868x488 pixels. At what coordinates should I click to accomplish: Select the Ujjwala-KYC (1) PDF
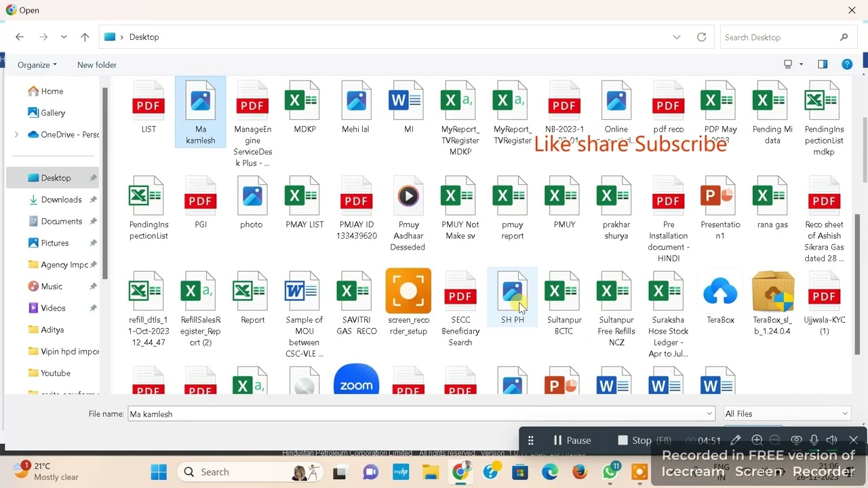click(x=824, y=303)
